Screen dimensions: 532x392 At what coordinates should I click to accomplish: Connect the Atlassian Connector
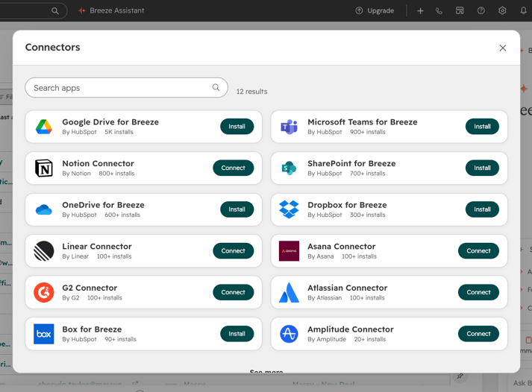478,292
